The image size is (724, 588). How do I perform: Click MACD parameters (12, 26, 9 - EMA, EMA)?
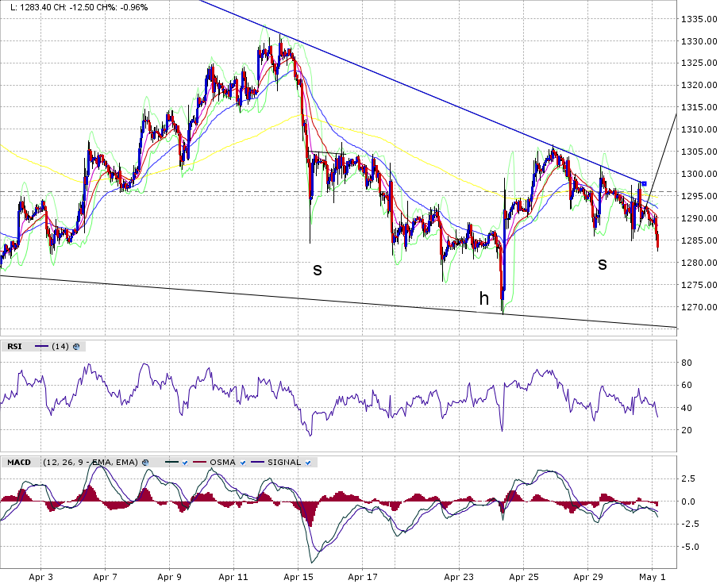[x=90, y=462]
